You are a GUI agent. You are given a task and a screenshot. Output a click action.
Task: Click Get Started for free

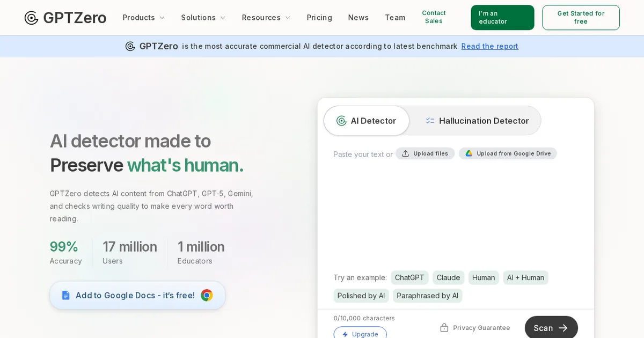click(x=581, y=18)
